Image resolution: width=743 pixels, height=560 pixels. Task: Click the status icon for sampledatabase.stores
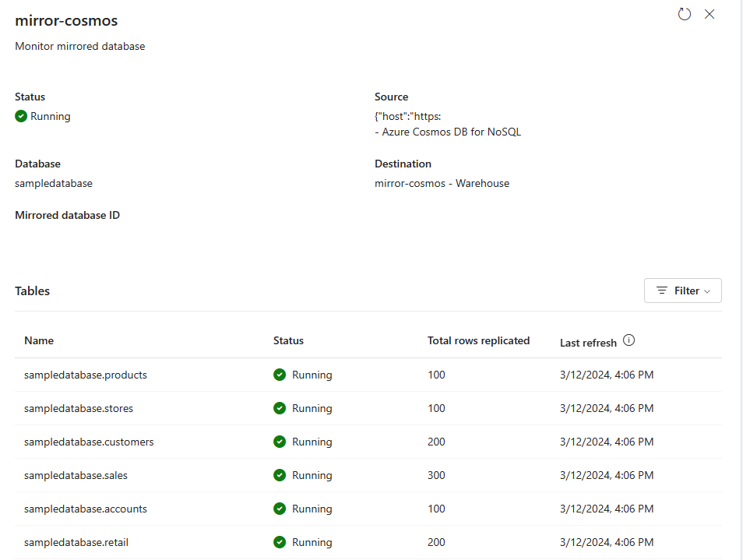click(280, 408)
